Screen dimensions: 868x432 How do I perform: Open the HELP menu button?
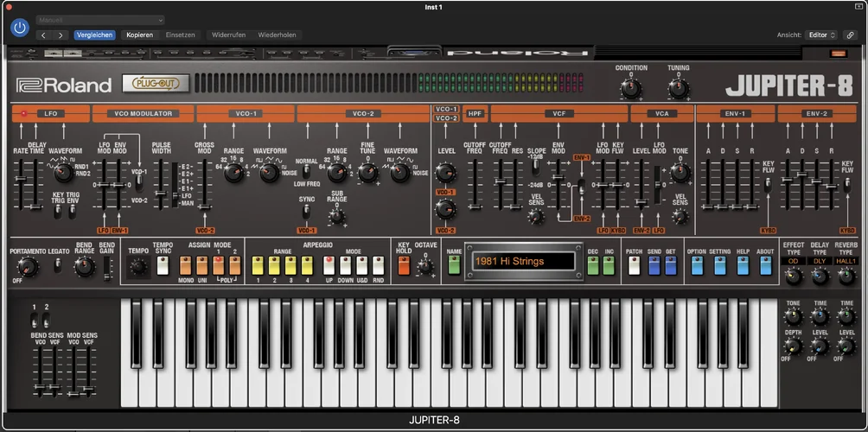pos(743,265)
